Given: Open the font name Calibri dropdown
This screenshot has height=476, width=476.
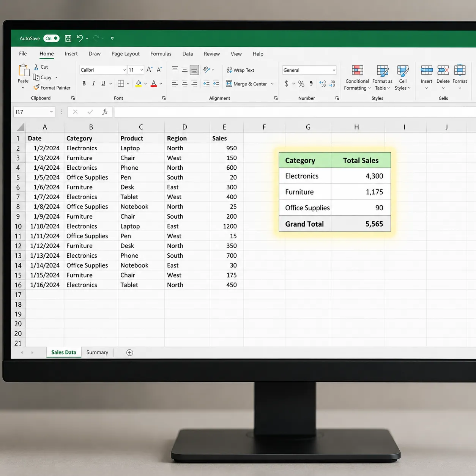Looking at the screenshot, I should click(124, 70).
